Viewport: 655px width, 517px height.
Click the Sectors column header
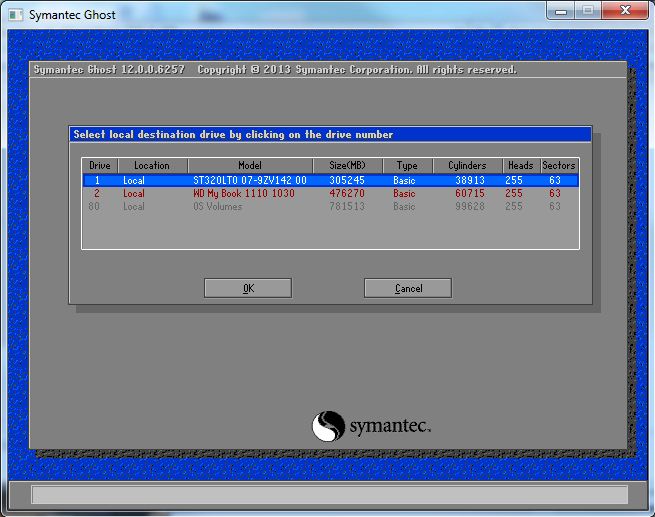tap(559, 165)
